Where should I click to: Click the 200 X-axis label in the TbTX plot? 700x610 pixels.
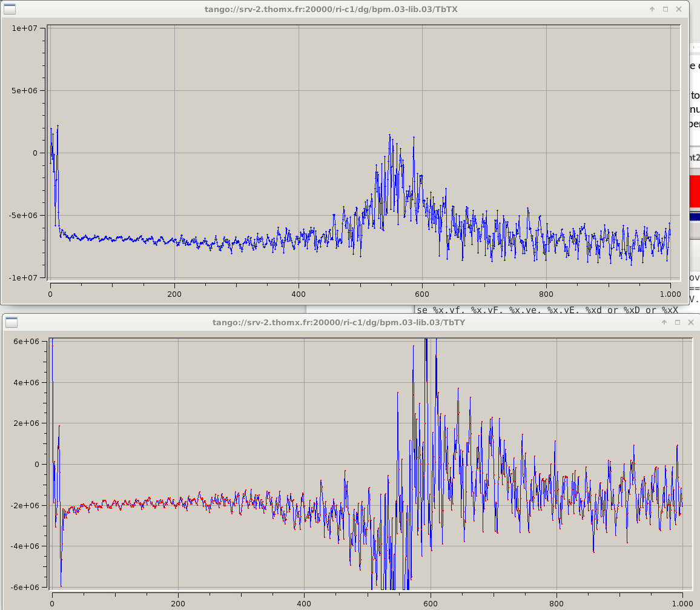click(174, 293)
